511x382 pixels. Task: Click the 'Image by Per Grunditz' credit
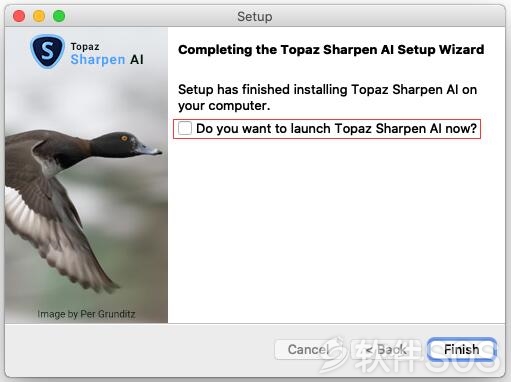(x=86, y=314)
